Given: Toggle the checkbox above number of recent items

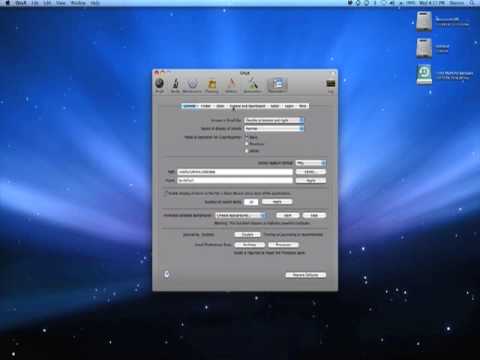Looking at the screenshot, I should (166, 193).
